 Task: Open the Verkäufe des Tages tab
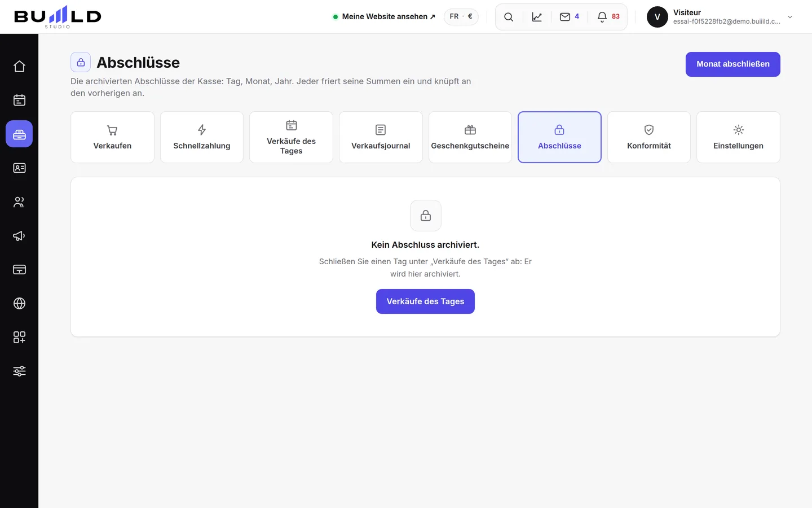[291, 137]
